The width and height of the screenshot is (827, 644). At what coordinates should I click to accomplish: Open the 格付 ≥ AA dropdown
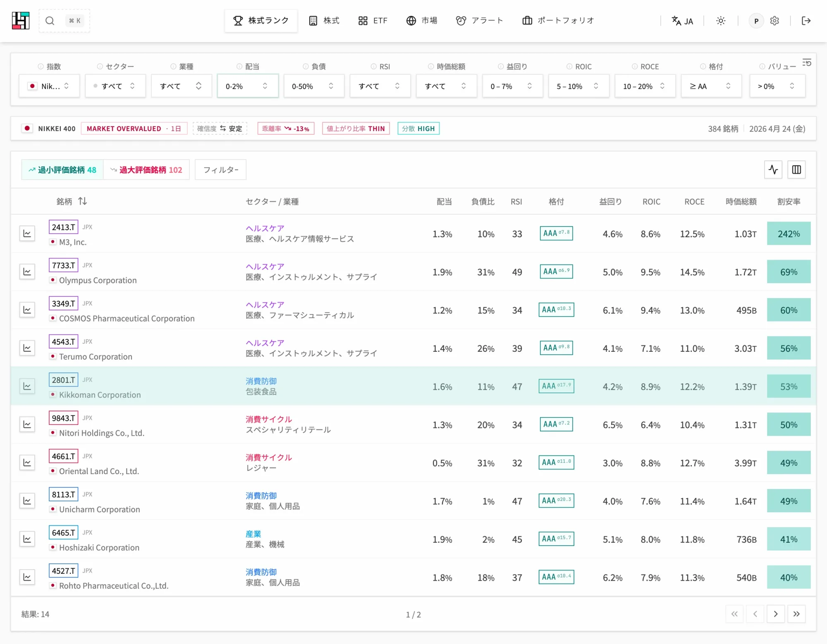click(711, 86)
